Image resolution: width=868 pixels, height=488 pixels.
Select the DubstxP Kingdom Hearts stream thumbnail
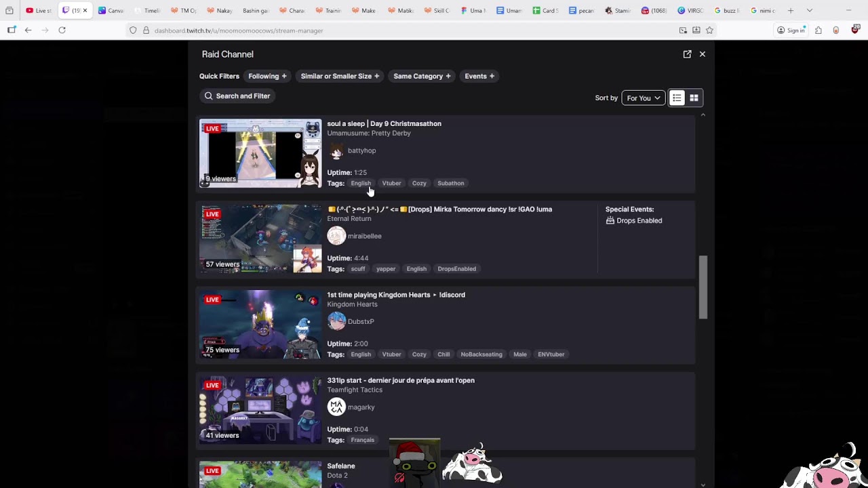pos(260,324)
